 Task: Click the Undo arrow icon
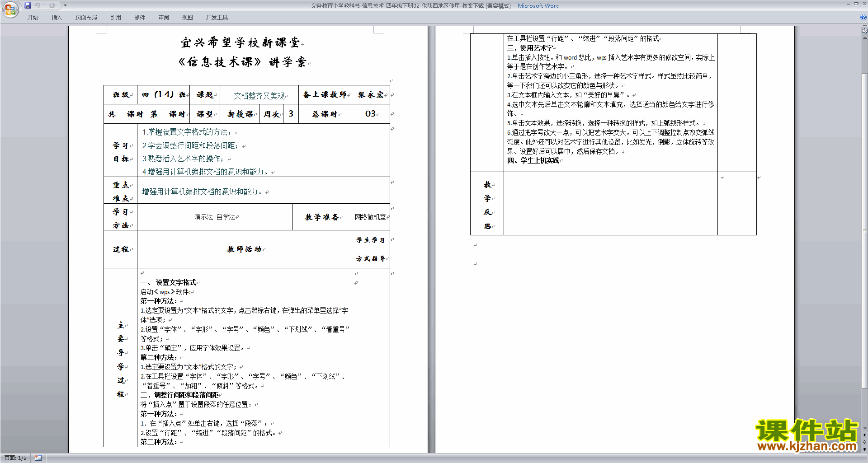tap(37, 5)
